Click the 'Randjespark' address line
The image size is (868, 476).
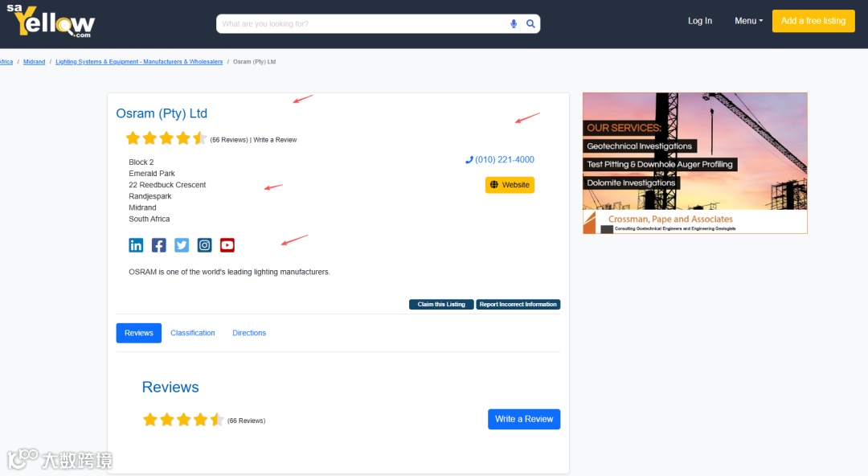(150, 196)
